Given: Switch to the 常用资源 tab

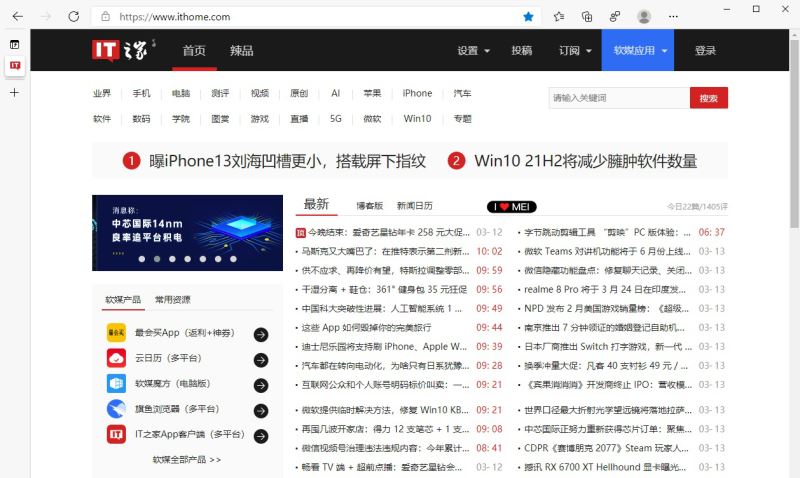Looking at the screenshot, I should 172,299.
